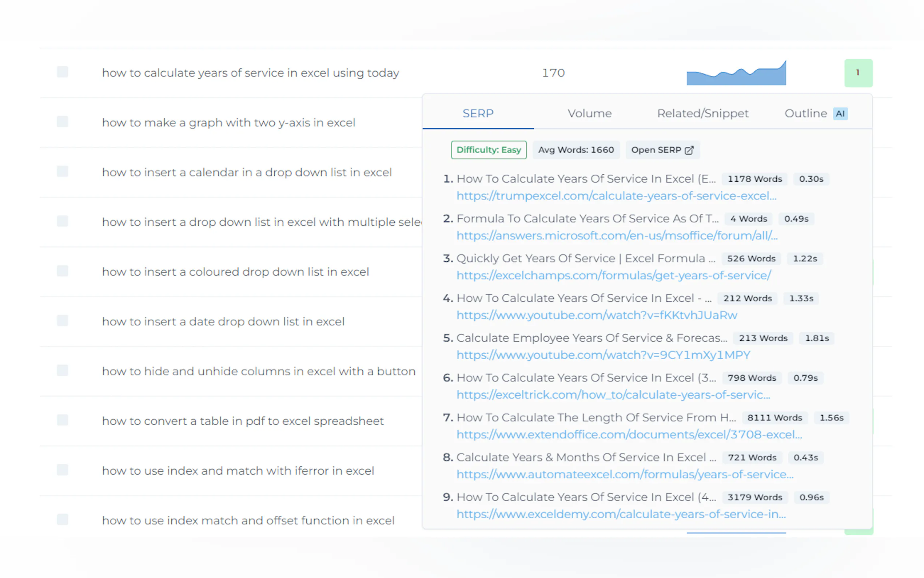The image size is (924, 578).
Task: Visit the YouTube link for result 4
Action: pos(597,315)
